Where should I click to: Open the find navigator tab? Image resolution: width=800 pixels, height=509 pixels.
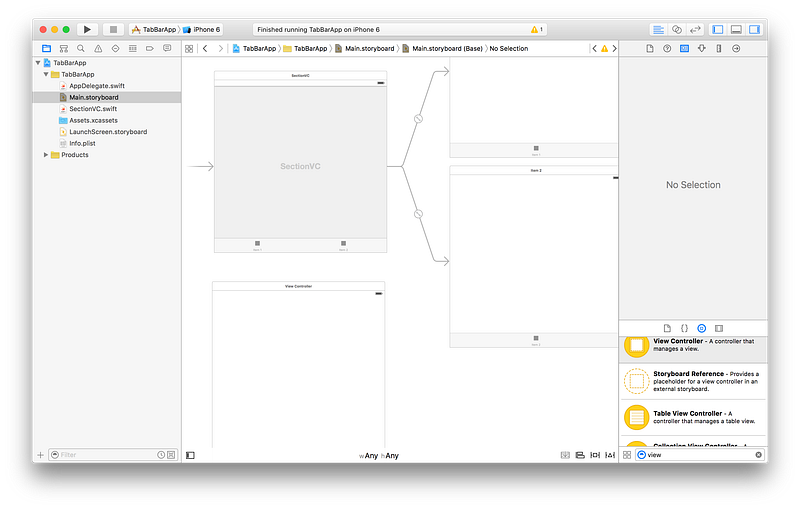[81, 48]
